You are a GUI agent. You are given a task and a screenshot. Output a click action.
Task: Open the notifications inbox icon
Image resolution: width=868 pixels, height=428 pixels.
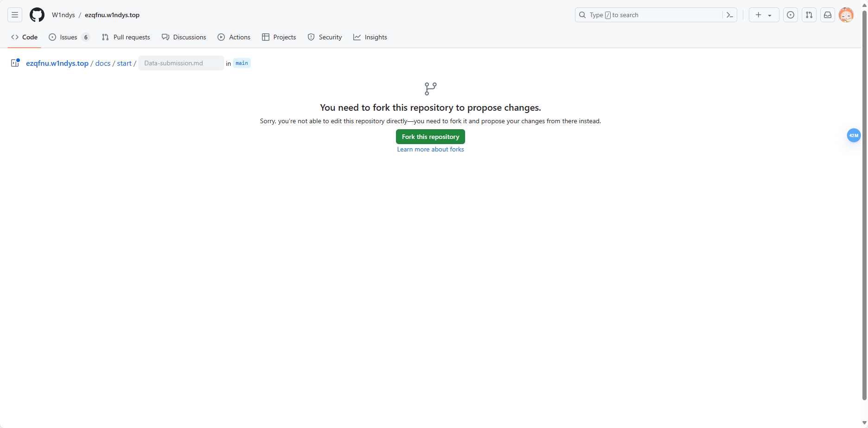point(828,15)
